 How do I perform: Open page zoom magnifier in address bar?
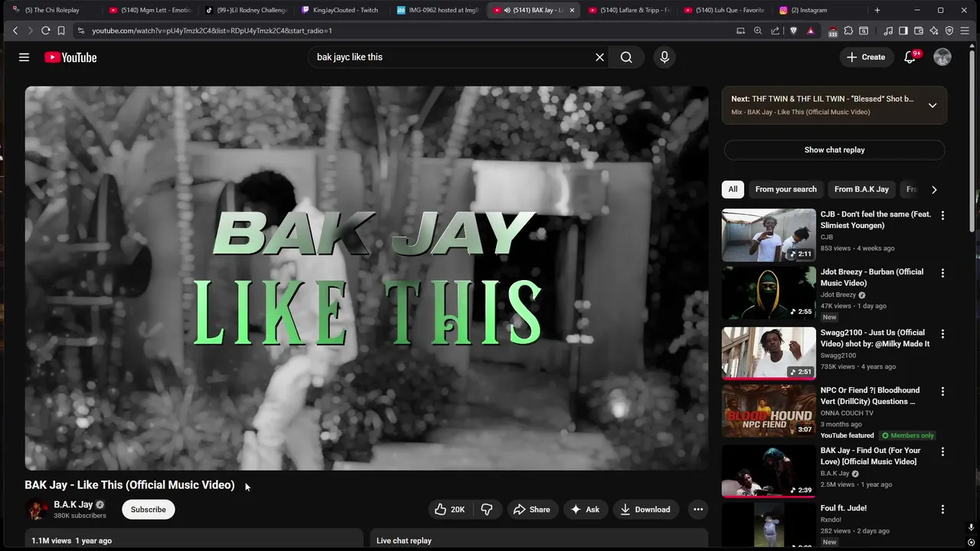(x=758, y=31)
